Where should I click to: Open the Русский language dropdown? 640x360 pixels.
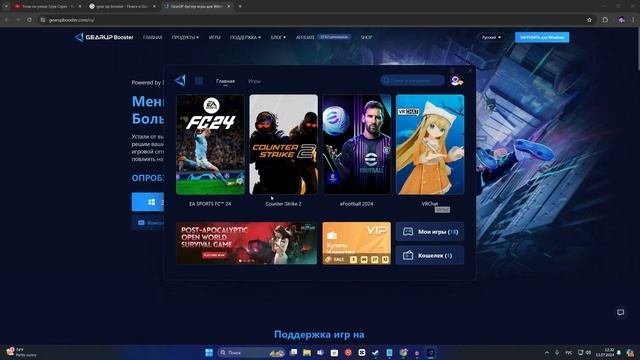click(x=491, y=37)
